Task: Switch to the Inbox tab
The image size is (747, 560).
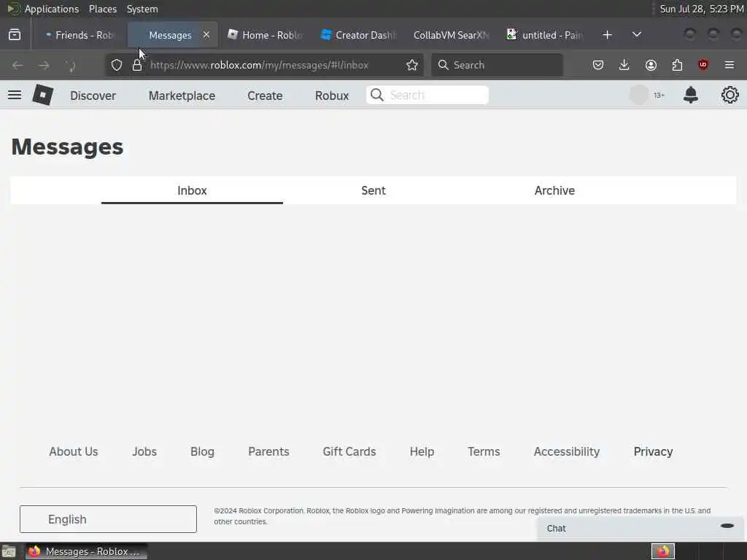Action: tap(192, 190)
